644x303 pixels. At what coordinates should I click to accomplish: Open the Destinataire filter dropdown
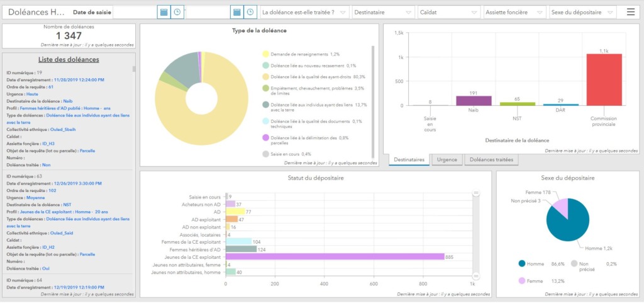click(x=383, y=13)
